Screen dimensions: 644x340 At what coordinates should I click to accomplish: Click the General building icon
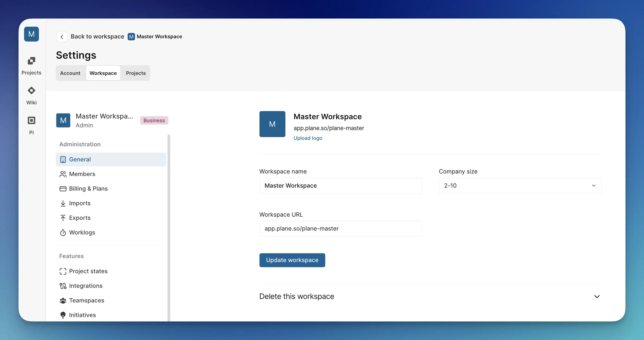coord(63,160)
